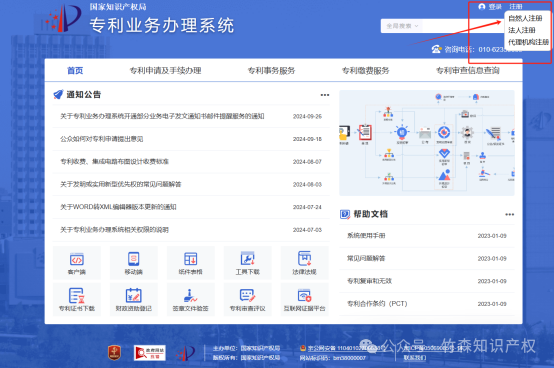This screenshot has height=368, width=554.
Task: Click the 联系我们 footer link
Action: [x=415, y=358]
